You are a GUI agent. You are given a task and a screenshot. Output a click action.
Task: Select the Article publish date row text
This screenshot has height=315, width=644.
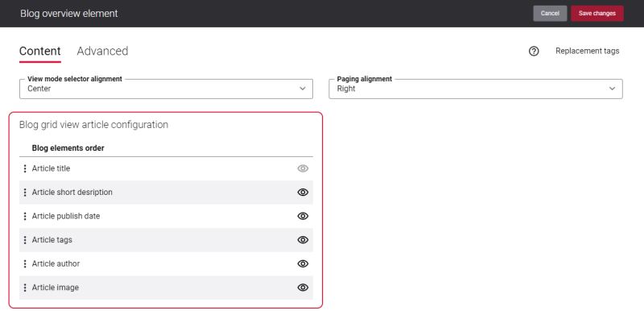pos(66,216)
